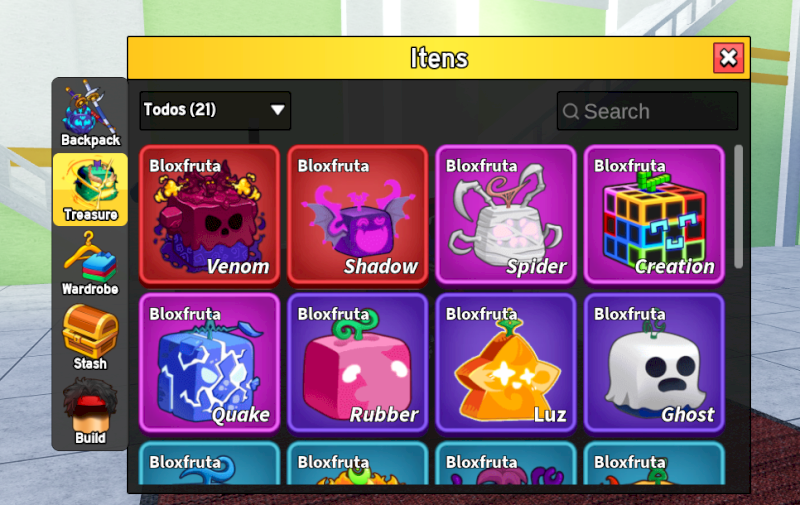Open the Build character icon
This screenshot has width=800, height=505.
pos(90,412)
